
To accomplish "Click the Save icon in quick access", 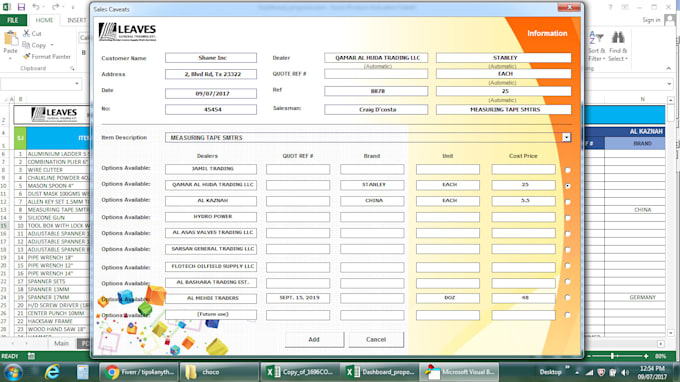I will [21, 7].
